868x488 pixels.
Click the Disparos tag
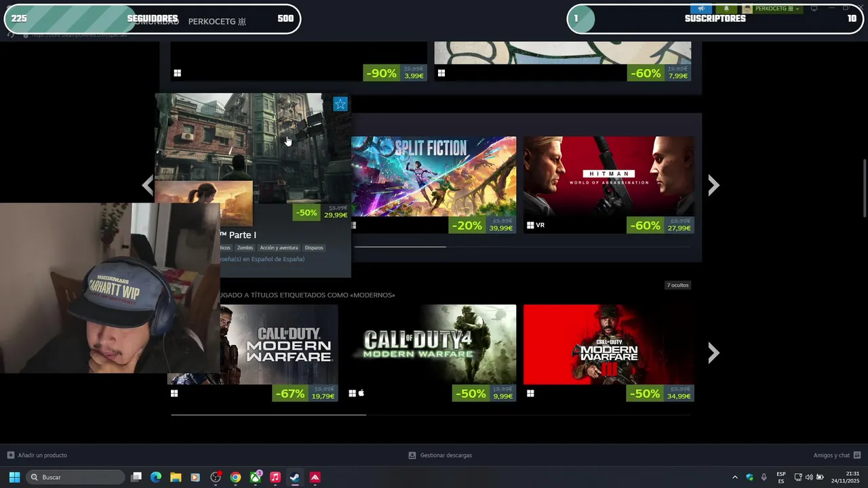314,247
